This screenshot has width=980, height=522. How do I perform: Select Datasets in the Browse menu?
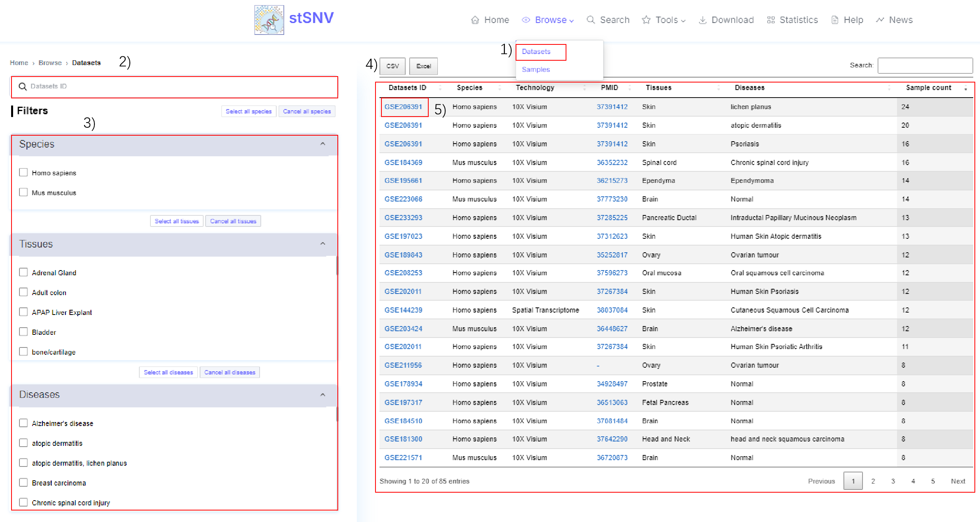(x=536, y=52)
